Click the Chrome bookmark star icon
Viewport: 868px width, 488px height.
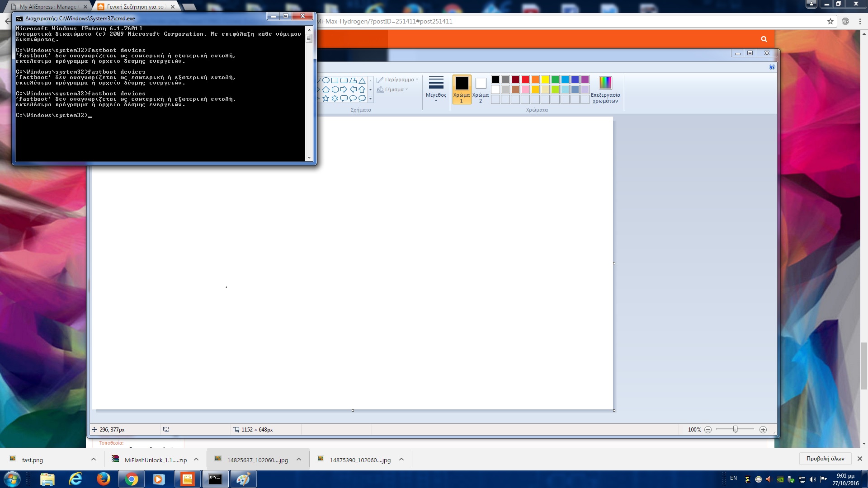(830, 21)
